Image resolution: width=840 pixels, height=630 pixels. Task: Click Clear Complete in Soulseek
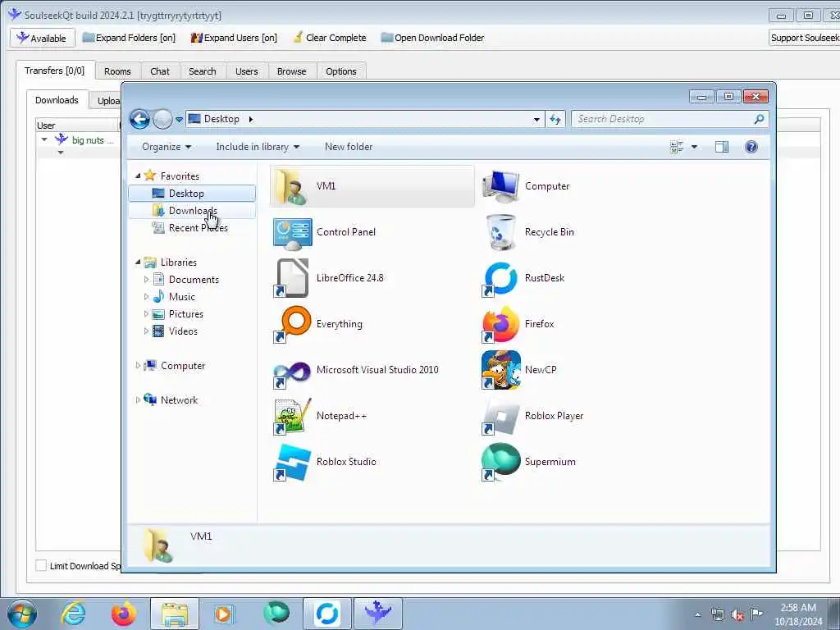[330, 38]
